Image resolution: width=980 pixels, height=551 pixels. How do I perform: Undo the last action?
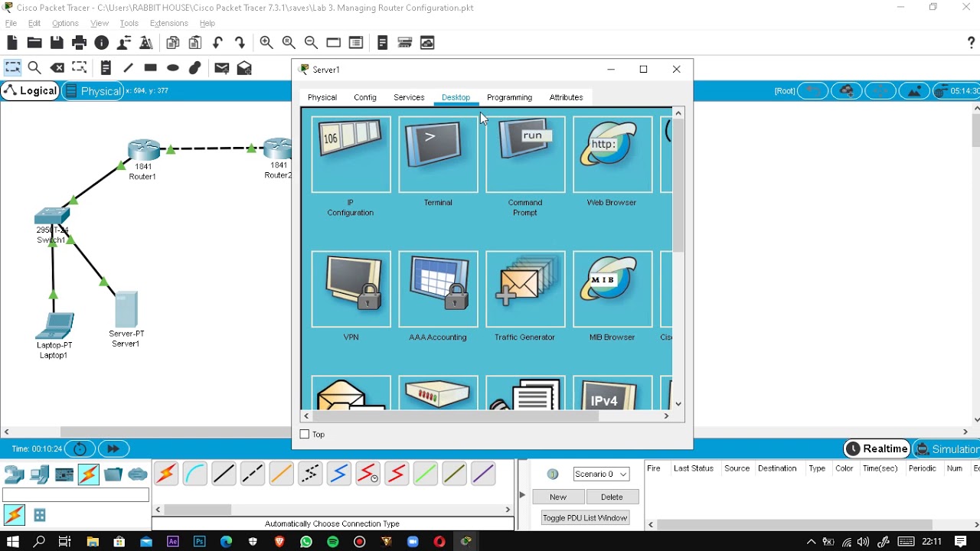218,43
